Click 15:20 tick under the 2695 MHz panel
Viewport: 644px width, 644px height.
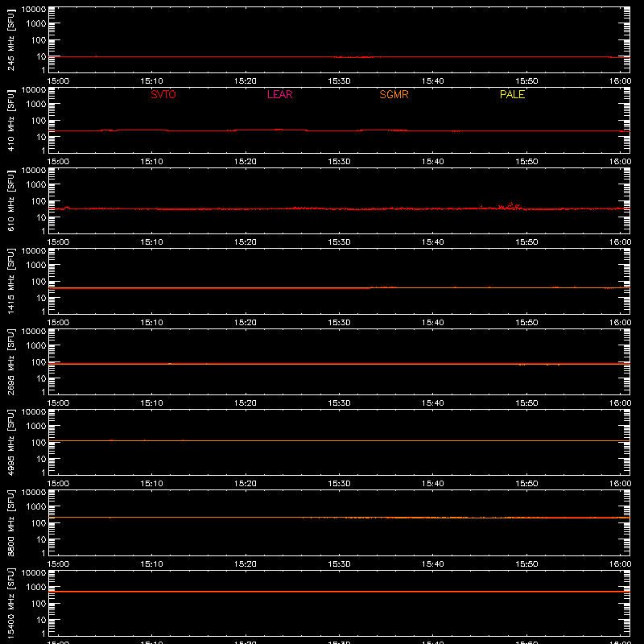click(x=246, y=403)
